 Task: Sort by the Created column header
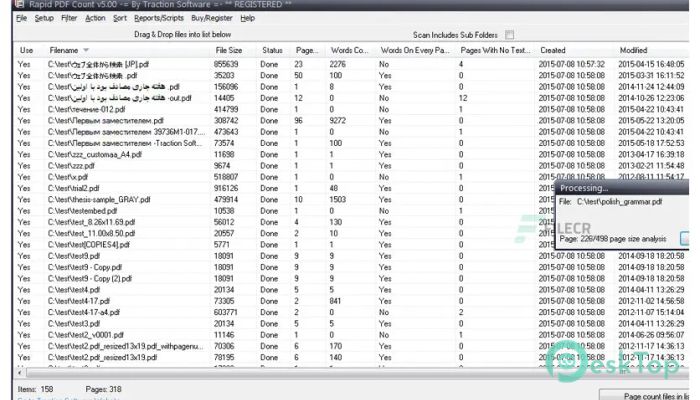(553, 50)
